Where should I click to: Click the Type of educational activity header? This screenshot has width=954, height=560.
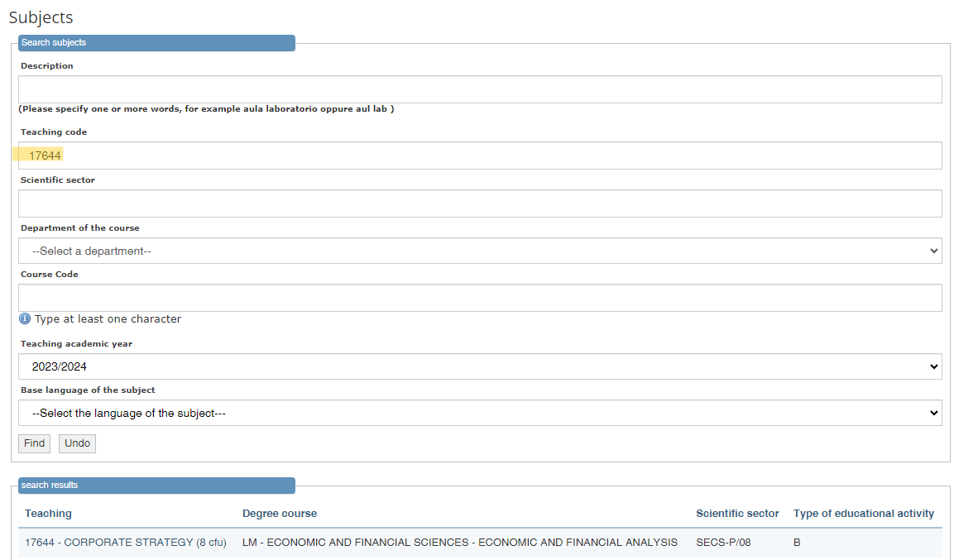click(863, 514)
